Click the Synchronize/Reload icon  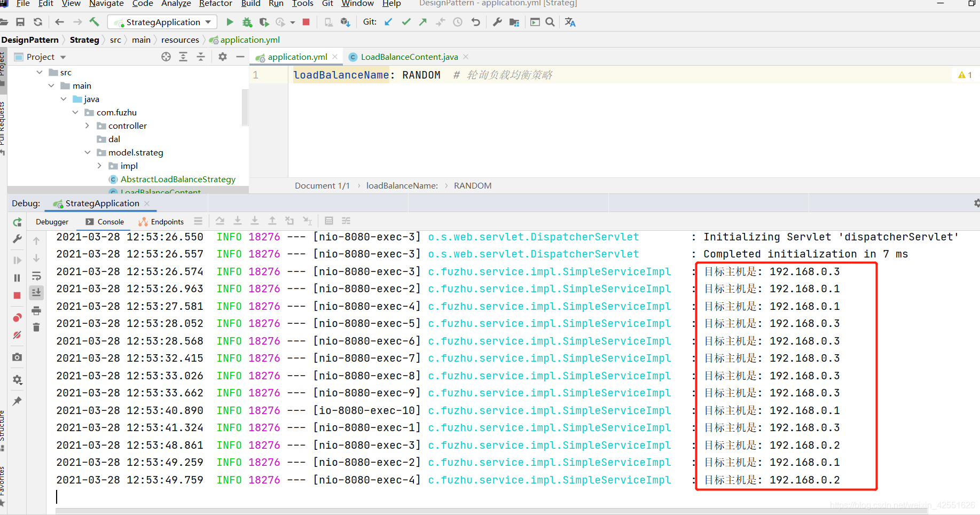click(38, 22)
